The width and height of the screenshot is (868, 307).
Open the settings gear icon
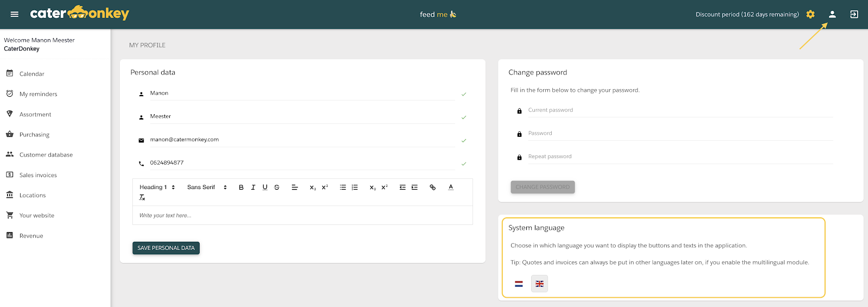[810, 14]
